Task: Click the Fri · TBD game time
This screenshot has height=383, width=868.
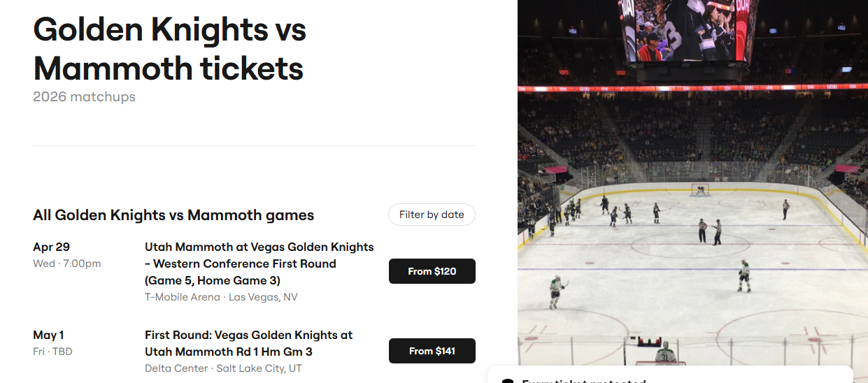Action: [52, 352]
